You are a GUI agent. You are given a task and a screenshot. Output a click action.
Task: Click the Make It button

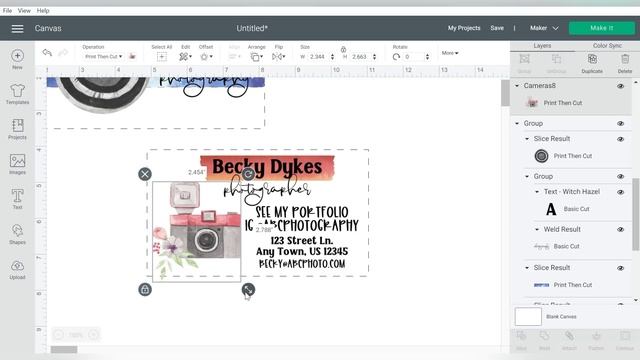tap(602, 28)
